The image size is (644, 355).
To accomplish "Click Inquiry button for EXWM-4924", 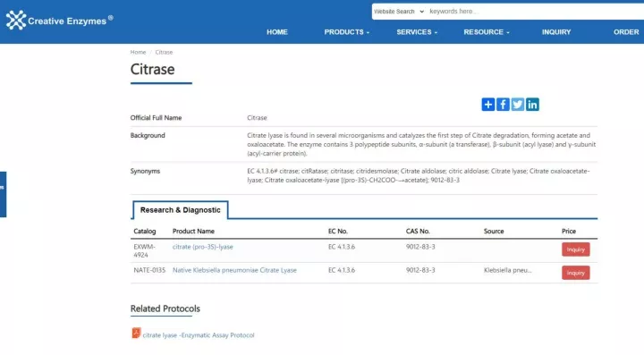I will (575, 249).
